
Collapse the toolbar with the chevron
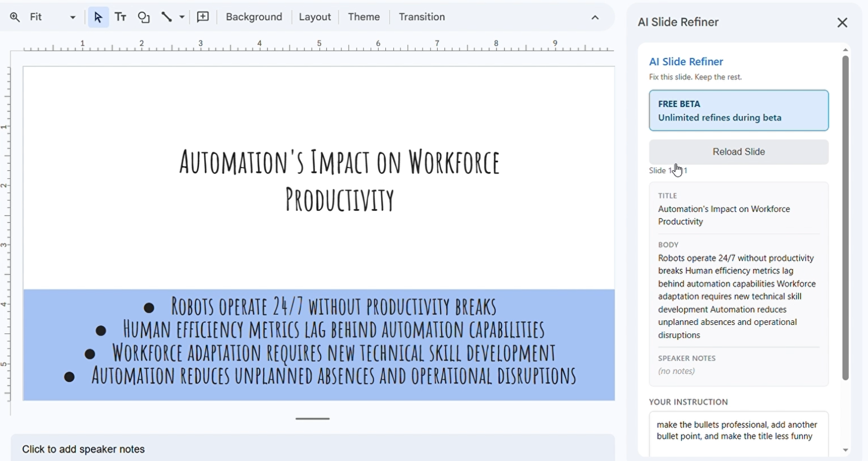[595, 17]
